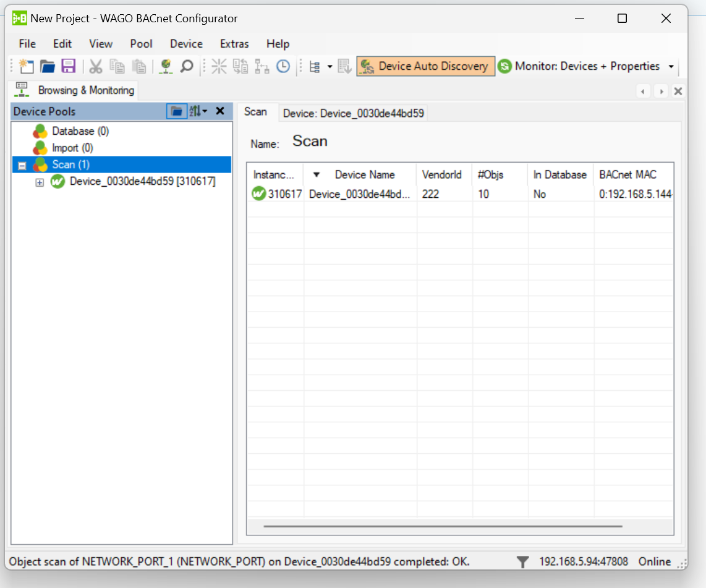Click the horizontal scrollbar in the scan table
The width and height of the screenshot is (706, 588).
(x=443, y=526)
